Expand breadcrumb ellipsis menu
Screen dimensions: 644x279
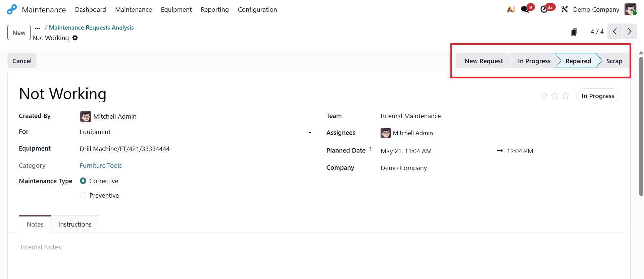[37, 28]
